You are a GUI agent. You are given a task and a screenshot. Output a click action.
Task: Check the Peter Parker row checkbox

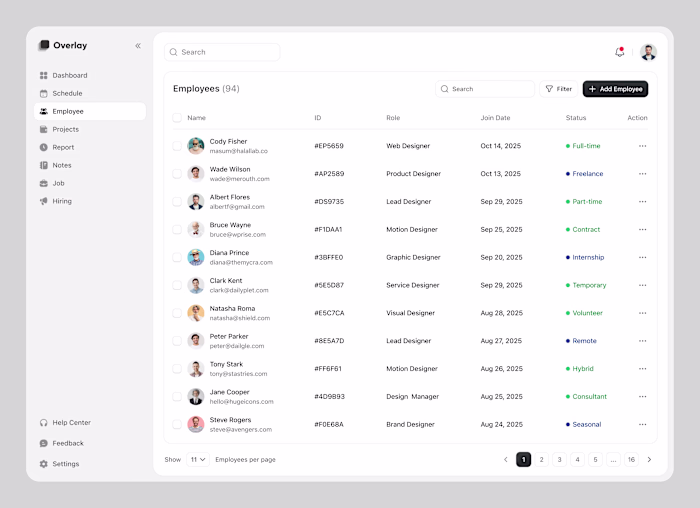177,341
